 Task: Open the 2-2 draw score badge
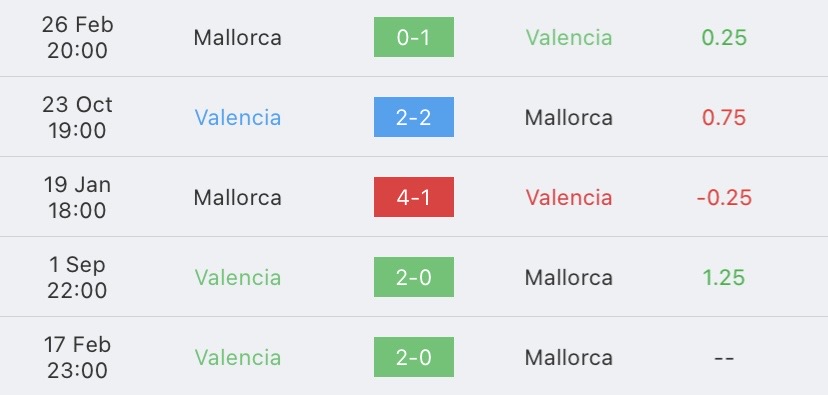coord(413,117)
